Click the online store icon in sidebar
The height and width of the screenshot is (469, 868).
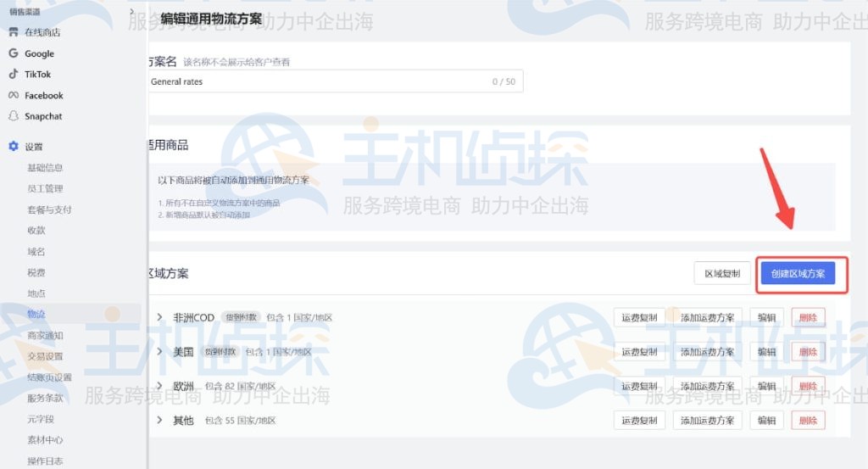click(14, 32)
